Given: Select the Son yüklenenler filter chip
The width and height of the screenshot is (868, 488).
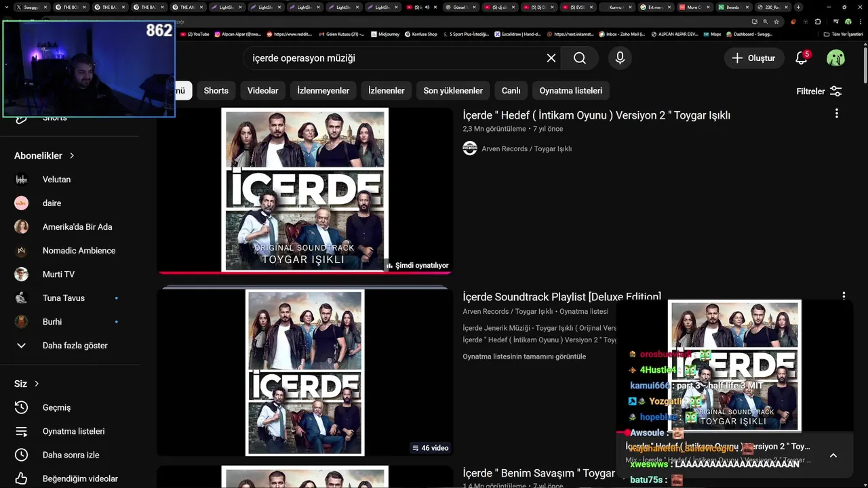Looking at the screenshot, I should tap(453, 91).
